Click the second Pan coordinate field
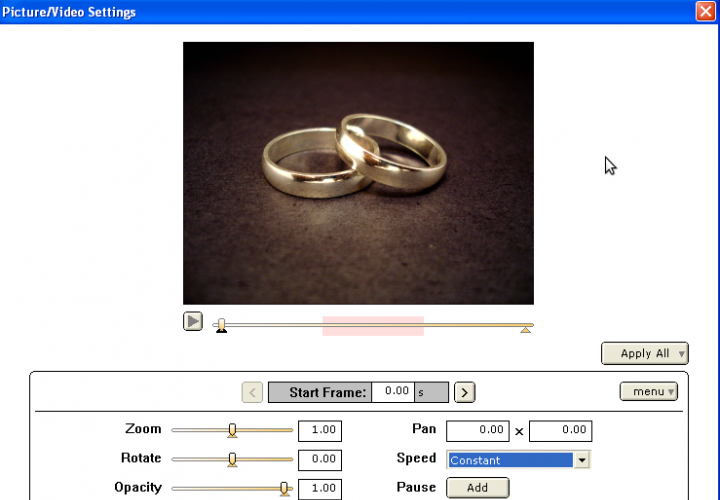This screenshot has height=500, width=720. 560,431
